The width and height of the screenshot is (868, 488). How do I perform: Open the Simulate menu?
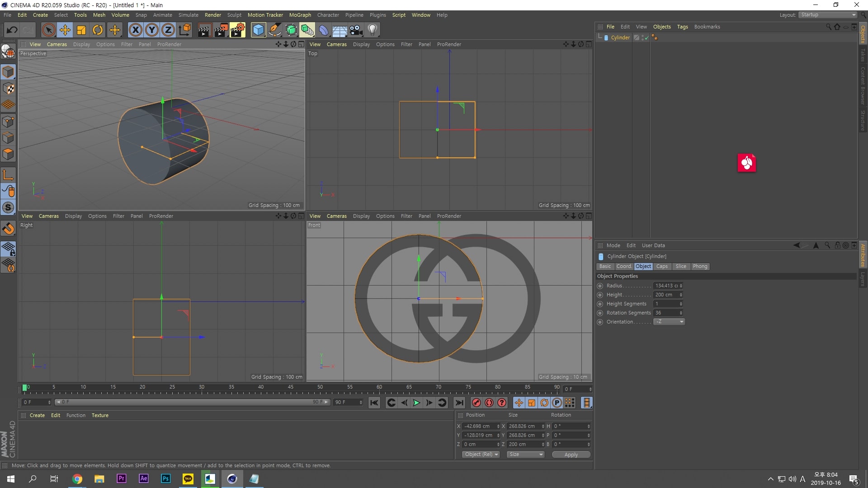(x=188, y=15)
